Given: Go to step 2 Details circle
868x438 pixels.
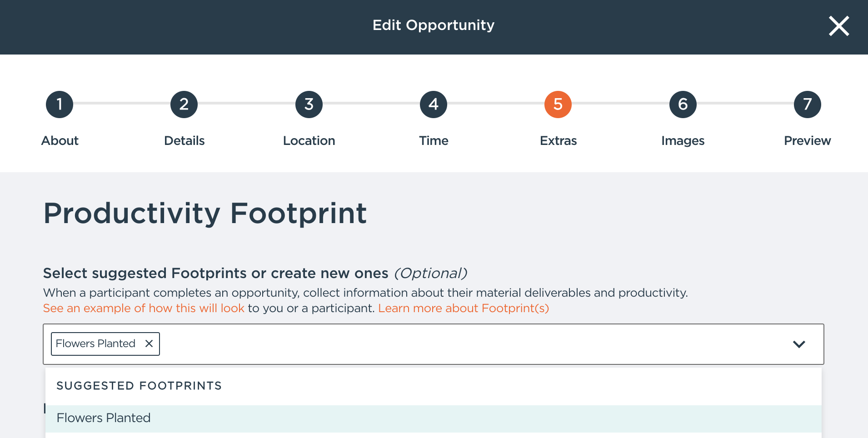Looking at the screenshot, I should (x=184, y=105).
